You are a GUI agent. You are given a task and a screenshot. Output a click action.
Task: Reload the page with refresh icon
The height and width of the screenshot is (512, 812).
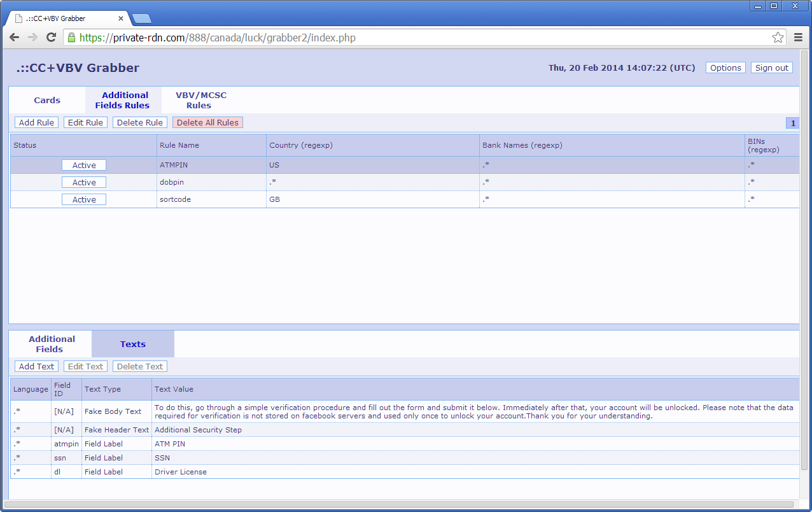tap(52, 38)
